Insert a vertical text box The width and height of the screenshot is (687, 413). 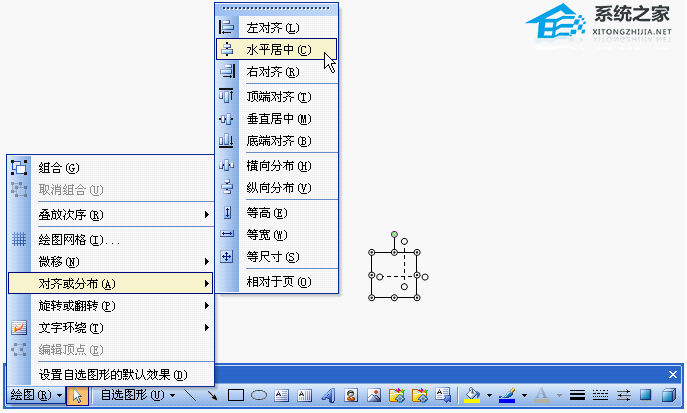(x=305, y=395)
